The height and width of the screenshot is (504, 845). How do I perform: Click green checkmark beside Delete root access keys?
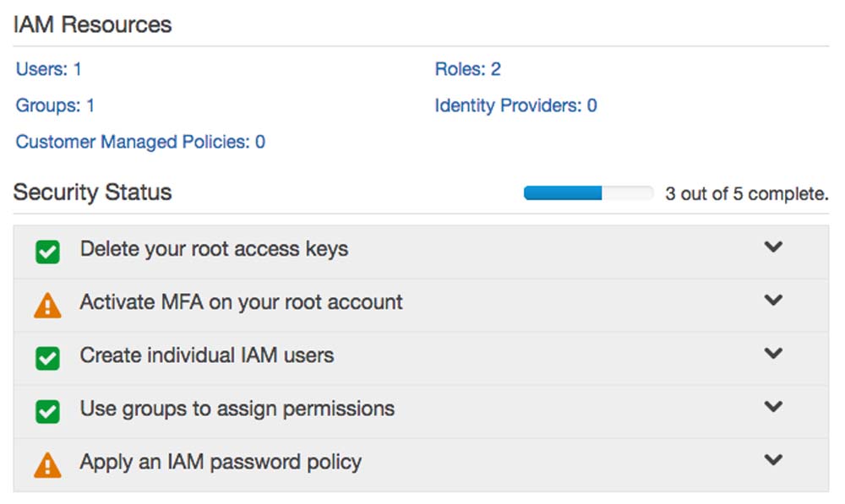(x=48, y=252)
